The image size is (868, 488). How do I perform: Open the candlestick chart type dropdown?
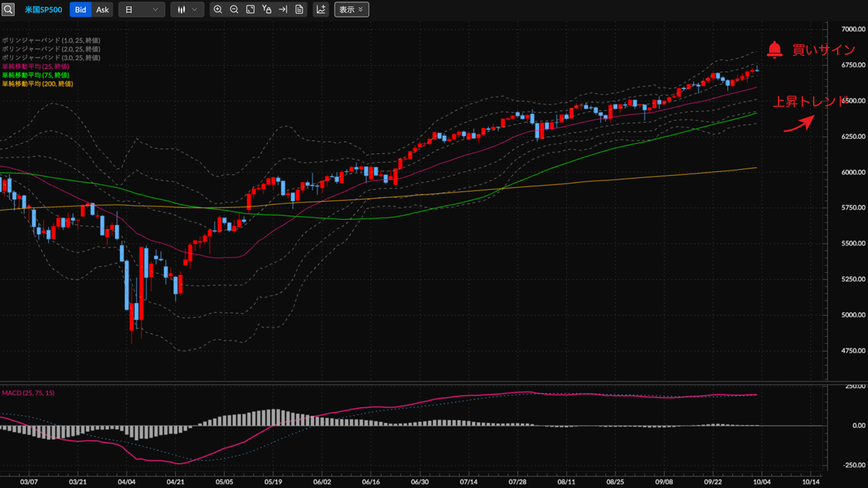(187, 9)
